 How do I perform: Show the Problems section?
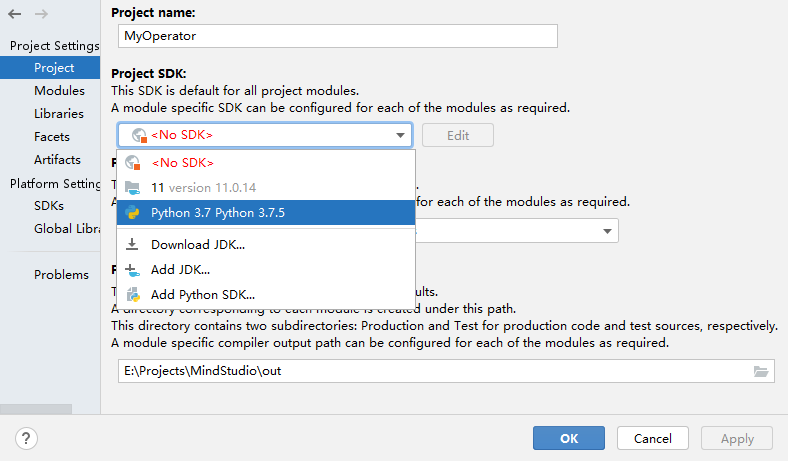(x=61, y=275)
